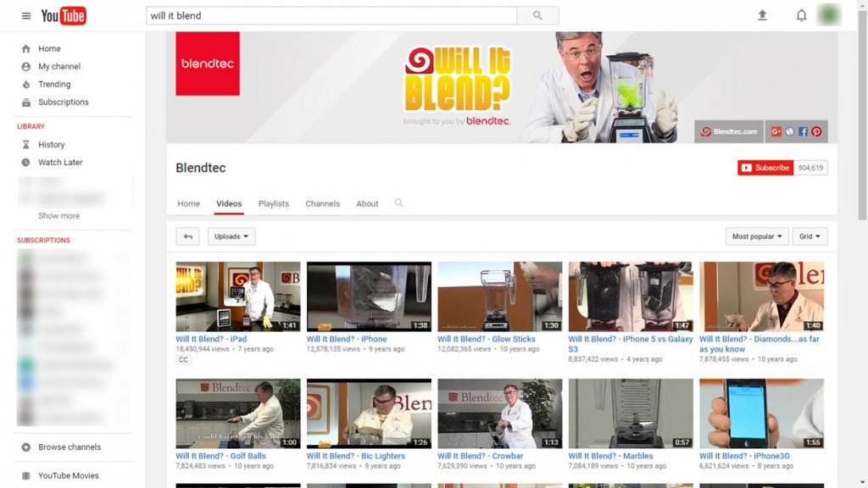Click the Home house icon in sidebar
868x488 pixels.
[x=26, y=48]
